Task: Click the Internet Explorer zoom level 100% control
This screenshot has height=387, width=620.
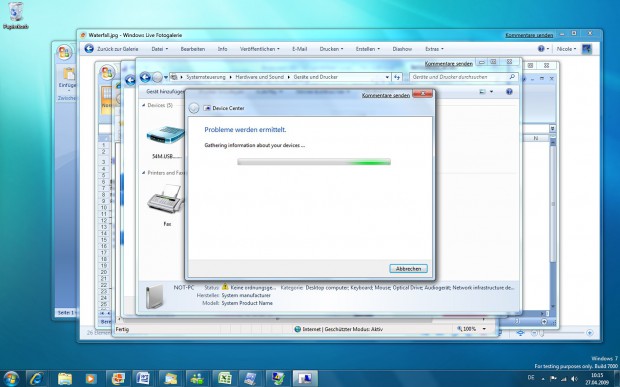Action: coord(471,329)
